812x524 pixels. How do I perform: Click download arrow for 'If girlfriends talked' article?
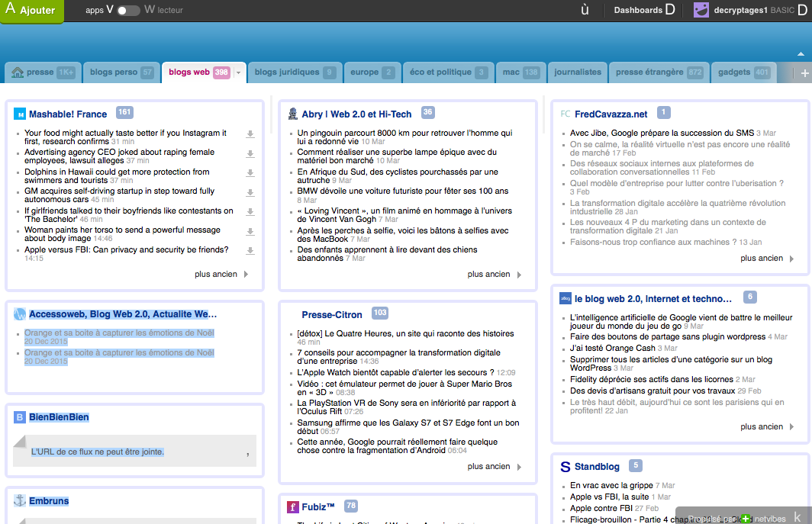[250, 212]
